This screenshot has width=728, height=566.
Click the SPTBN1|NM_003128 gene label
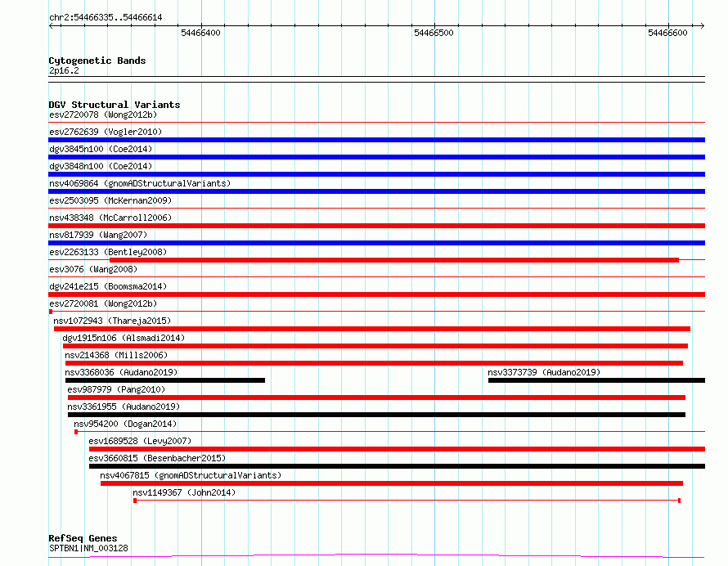click(x=88, y=548)
